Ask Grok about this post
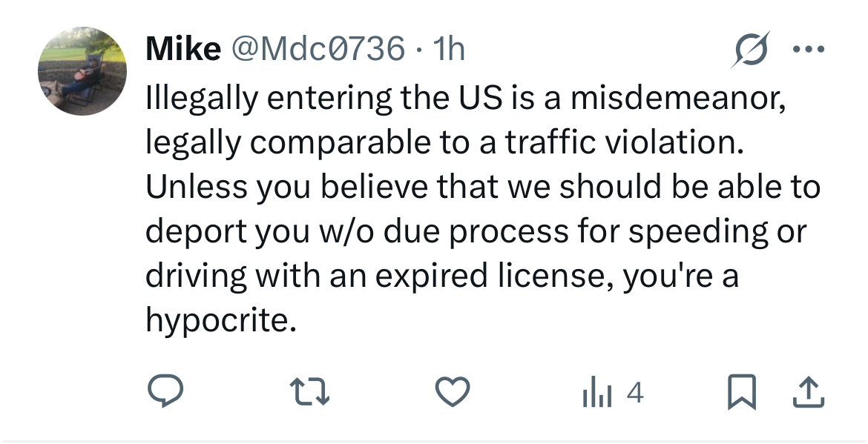 coord(751,50)
